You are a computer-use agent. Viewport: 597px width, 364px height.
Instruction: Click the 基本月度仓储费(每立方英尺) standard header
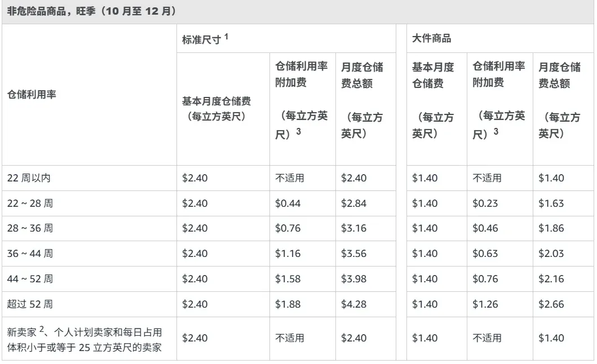(x=216, y=109)
